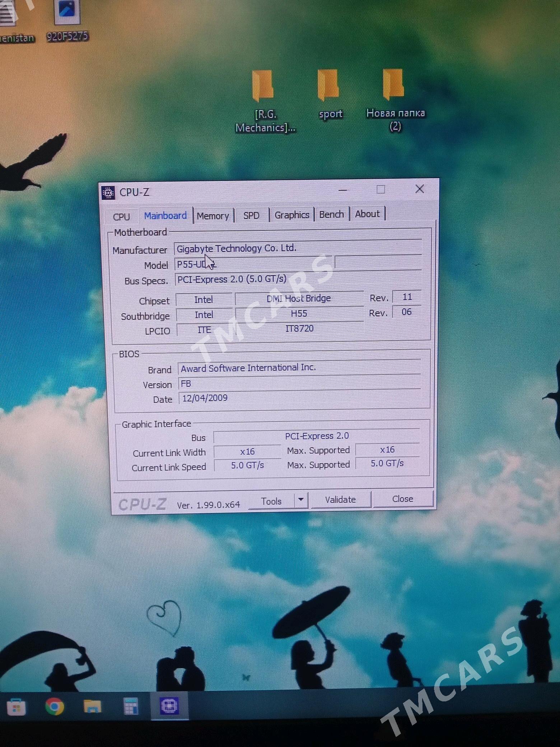This screenshot has height=747, width=560.
Task: Open the [R.G. Mechanics] desktop folder
Action: point(265,101)
